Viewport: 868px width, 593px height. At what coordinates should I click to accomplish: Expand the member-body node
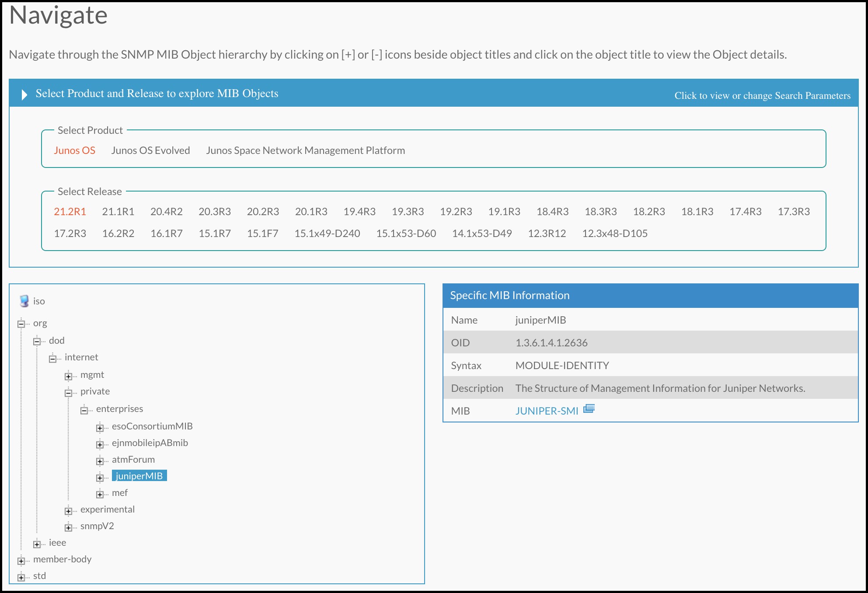[21, 561]
